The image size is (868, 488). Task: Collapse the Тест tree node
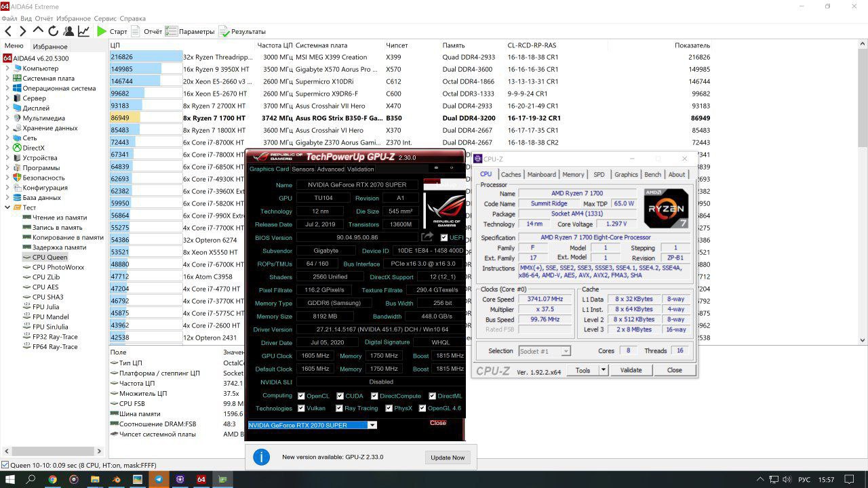coord(7,207)
